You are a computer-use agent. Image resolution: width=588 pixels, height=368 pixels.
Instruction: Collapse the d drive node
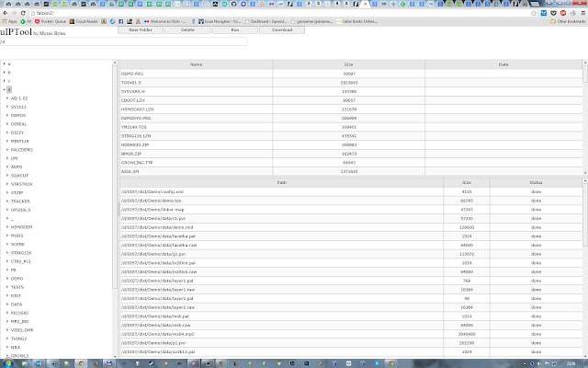[x=4, y=89]
